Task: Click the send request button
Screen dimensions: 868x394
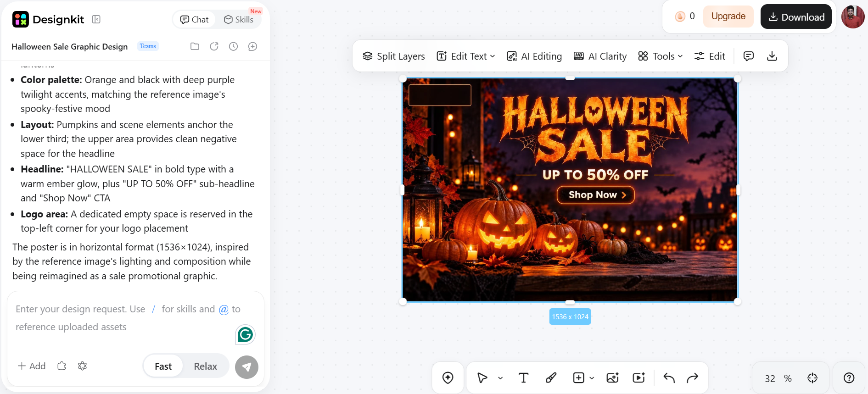Action: click(x=246, y=367)
